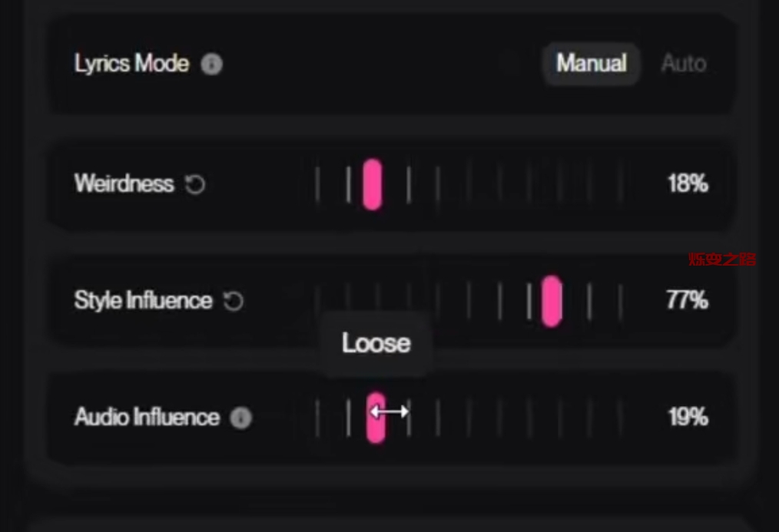Switch Lyrics Mode to Manual

[x=591, y=63]
